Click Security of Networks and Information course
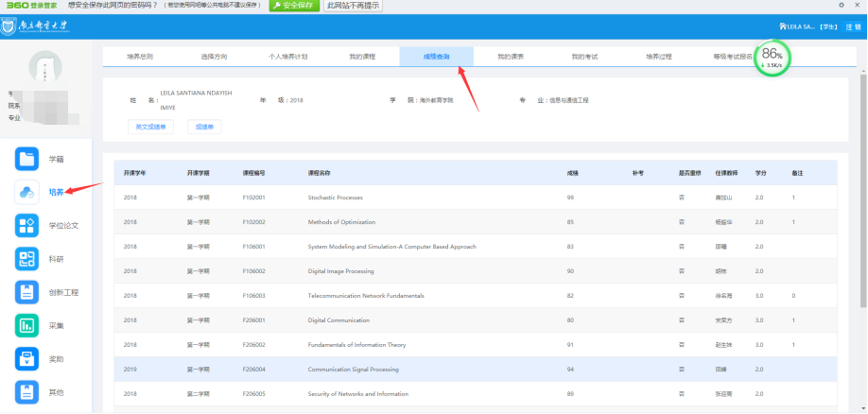Screen dimensions: 868x414 [358, 394]
